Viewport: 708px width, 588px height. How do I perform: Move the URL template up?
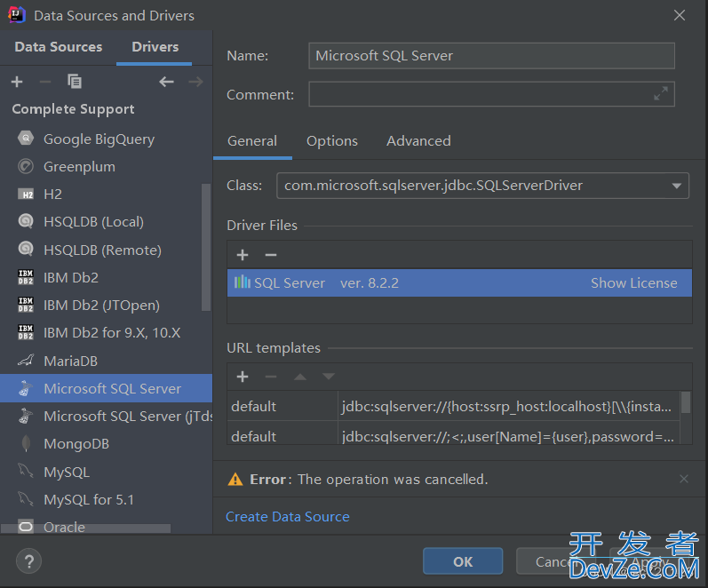pyautogui.click(x=300, y=377)
